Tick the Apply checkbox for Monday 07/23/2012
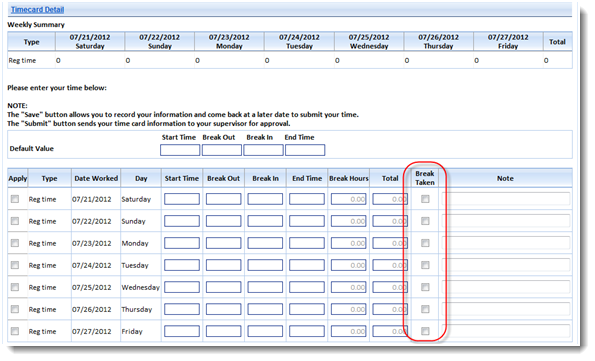 point(15,243)
